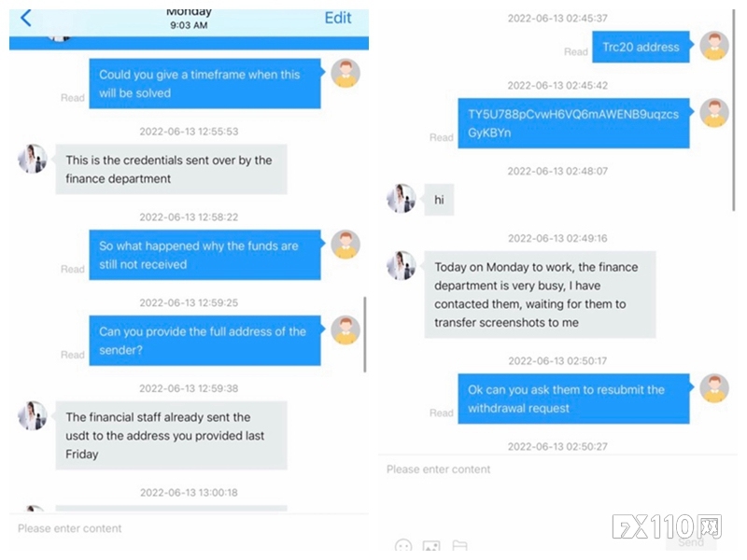
Task: Click the Send button in the right chat
Action: (691, 542)
